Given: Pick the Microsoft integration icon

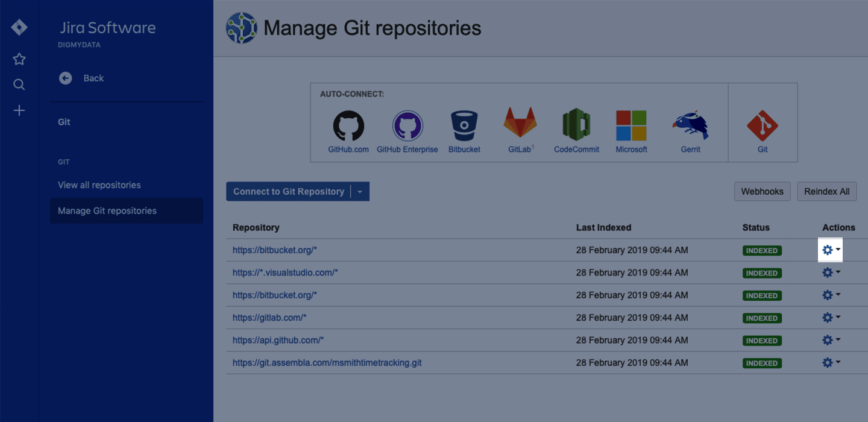Looking at the screenshot, I should pos(631,125).
